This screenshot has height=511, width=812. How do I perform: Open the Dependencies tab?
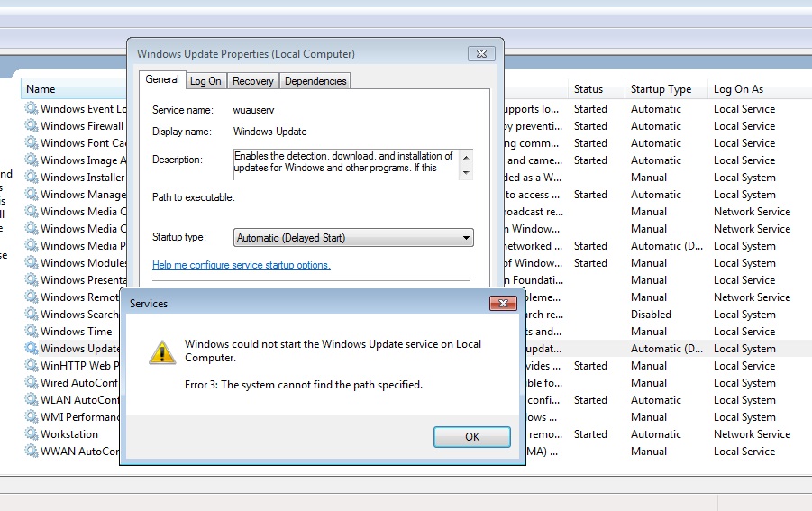(315, 81)
